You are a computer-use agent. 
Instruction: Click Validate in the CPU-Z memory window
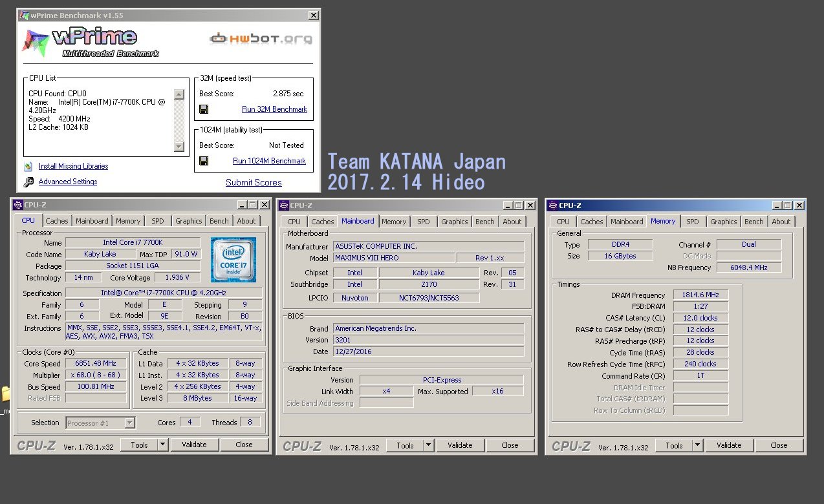[729, 445]
